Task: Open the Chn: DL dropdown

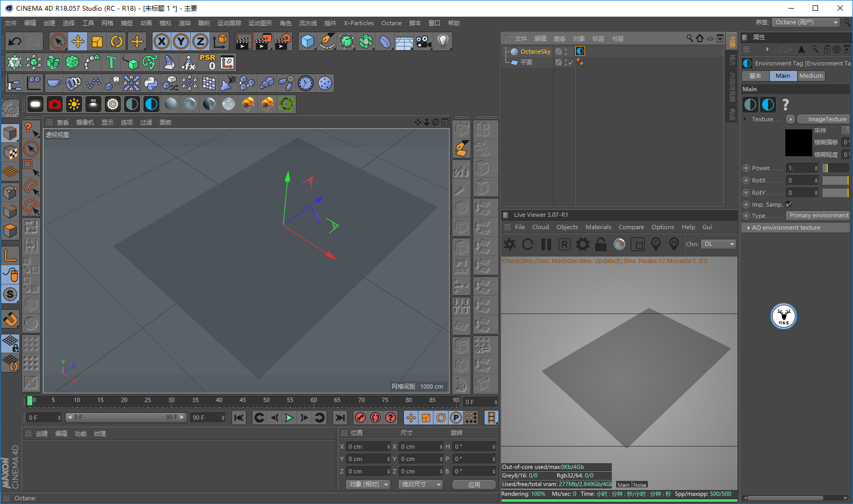Action: pos(719,244)
